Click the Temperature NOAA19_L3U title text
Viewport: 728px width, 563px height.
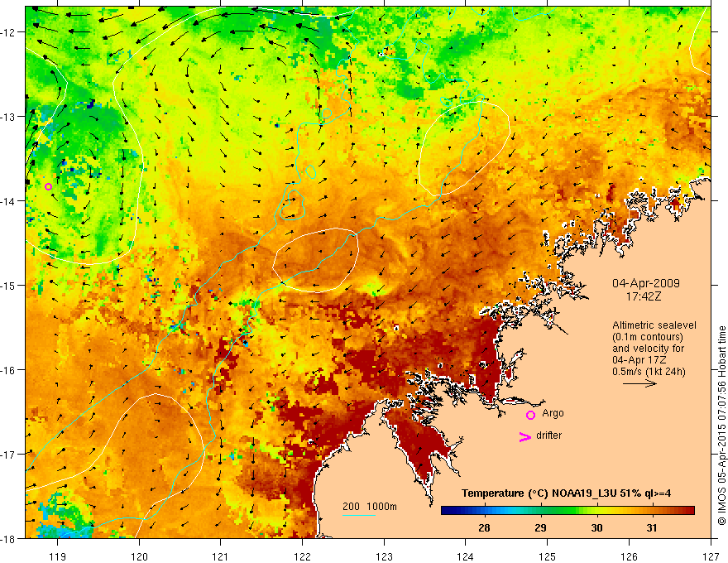pyautogui.click(x=566, y=493)
